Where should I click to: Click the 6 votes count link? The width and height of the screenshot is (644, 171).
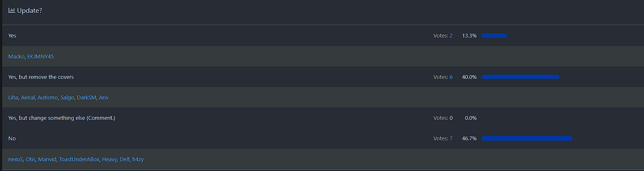[451, 77]
